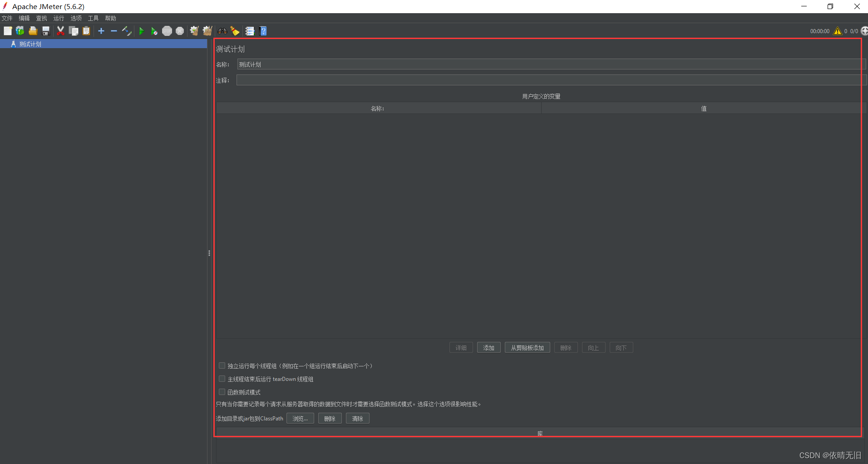Click the 向上 button
868x464 pixels.
(x=594, y=348)
